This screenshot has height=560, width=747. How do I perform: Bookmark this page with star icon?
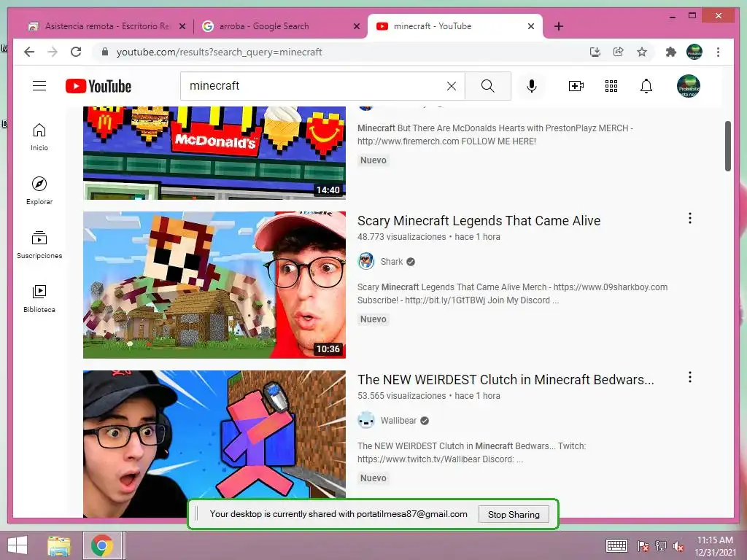642,52
